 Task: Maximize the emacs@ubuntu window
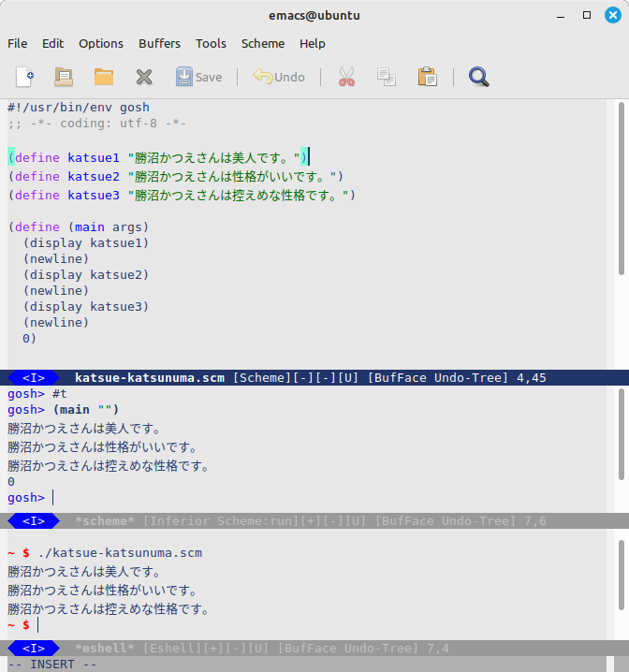(x=587, y=15)
